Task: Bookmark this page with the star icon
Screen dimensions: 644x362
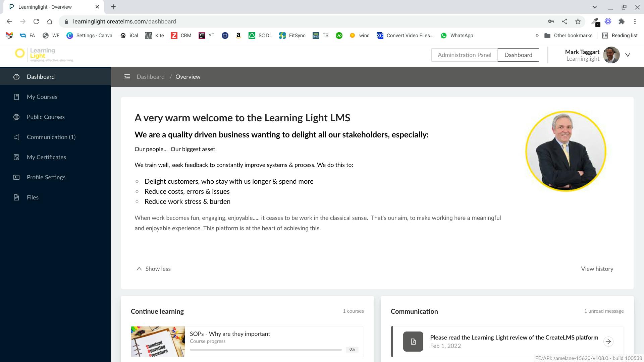Action: pos(578,21)
